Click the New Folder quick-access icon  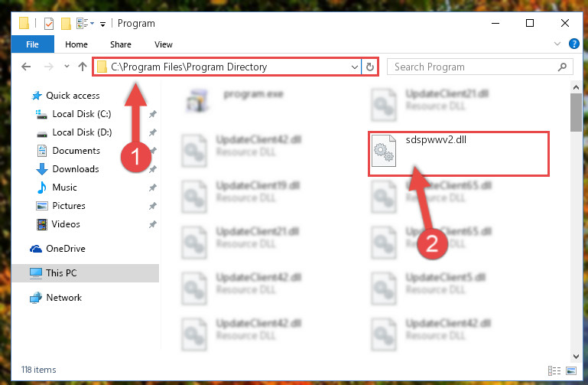point(66,24)
